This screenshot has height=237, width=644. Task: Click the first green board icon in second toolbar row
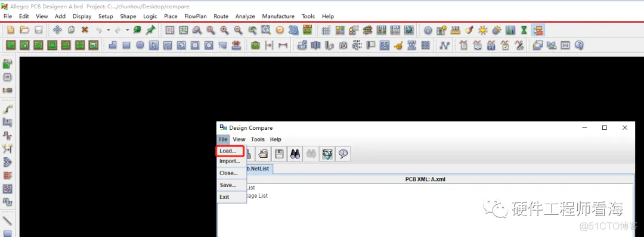pyautogui.click(x=11, y=45)
